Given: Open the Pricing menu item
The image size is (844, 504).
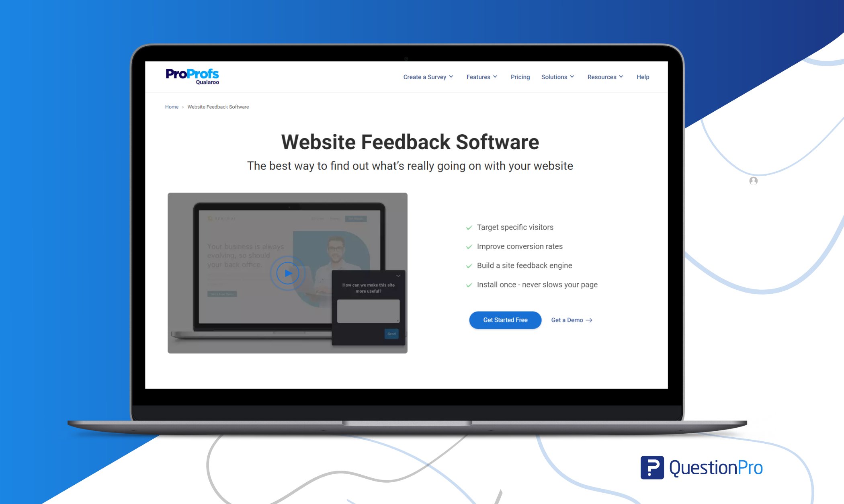Looking at the screenshot, I should pos(520,77).
